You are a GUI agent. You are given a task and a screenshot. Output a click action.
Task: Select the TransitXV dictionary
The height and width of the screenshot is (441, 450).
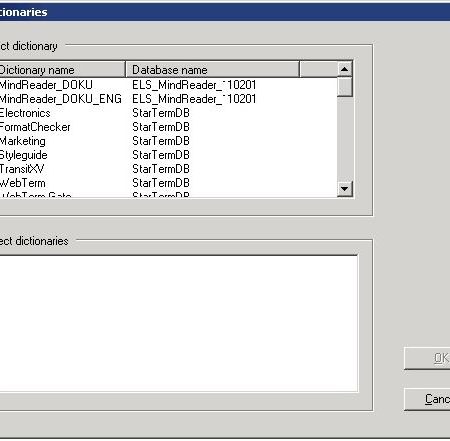[x=22, y=169]
